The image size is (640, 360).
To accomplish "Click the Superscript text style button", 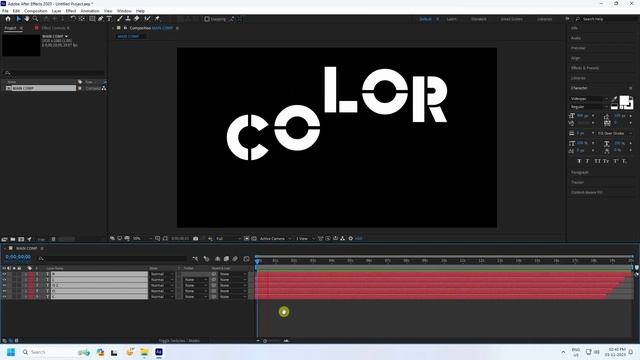I will point(616,161).
